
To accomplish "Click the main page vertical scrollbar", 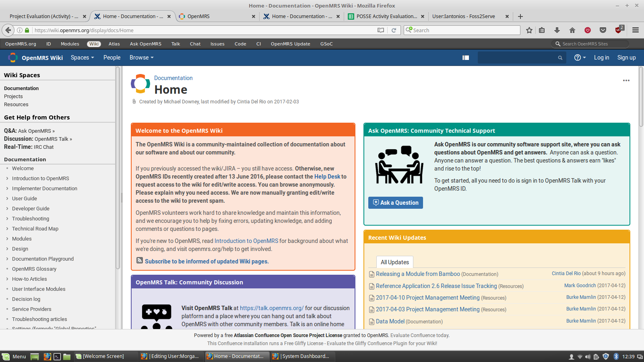I will click(x=641, y=97).
